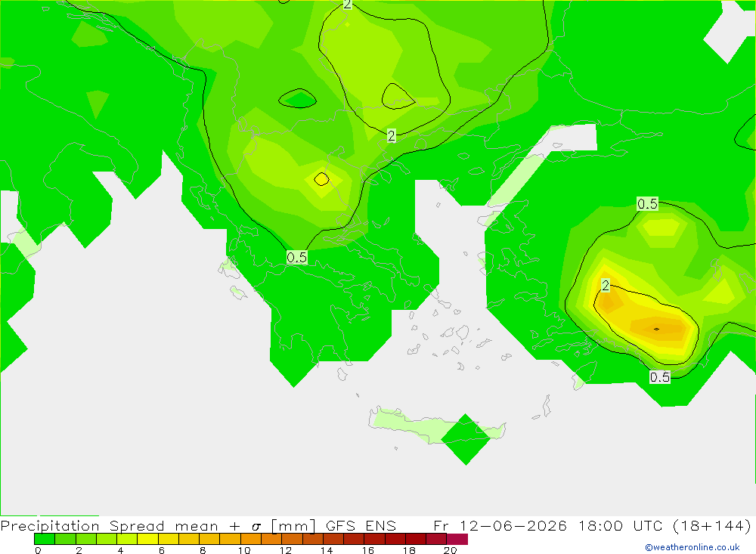This screenshot has height=554, width=756.
Task: Click the "ENS" label in the title
Action: [x=381, y=525]
